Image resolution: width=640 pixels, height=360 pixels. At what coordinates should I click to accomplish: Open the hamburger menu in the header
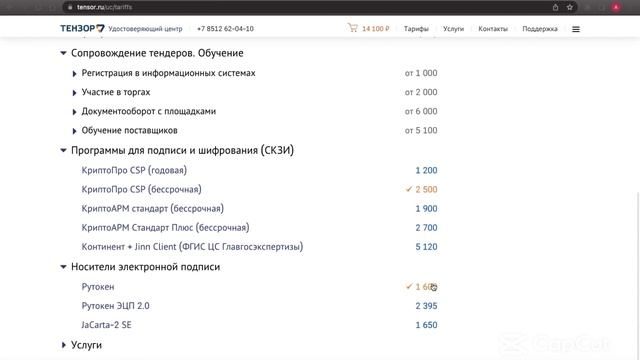(x=576, y=29)
